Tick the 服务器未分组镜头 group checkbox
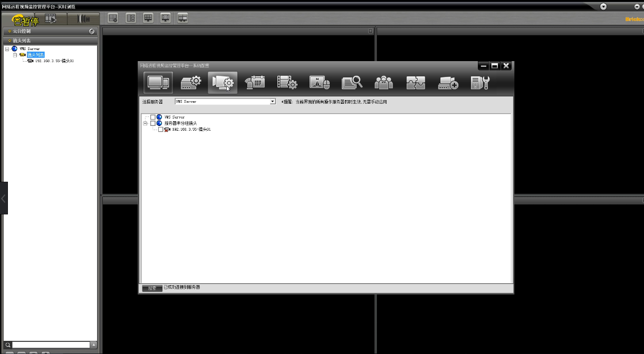This screenshot has width=644, height=354. point(153,123)
